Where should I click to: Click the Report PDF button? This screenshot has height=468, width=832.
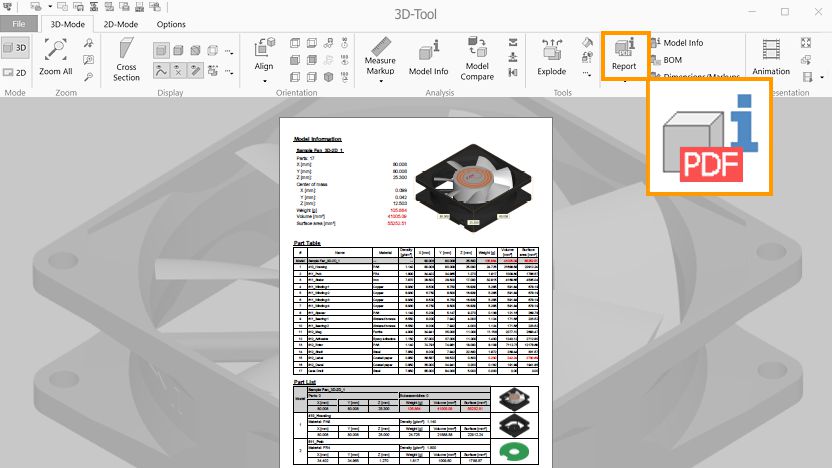624,54
